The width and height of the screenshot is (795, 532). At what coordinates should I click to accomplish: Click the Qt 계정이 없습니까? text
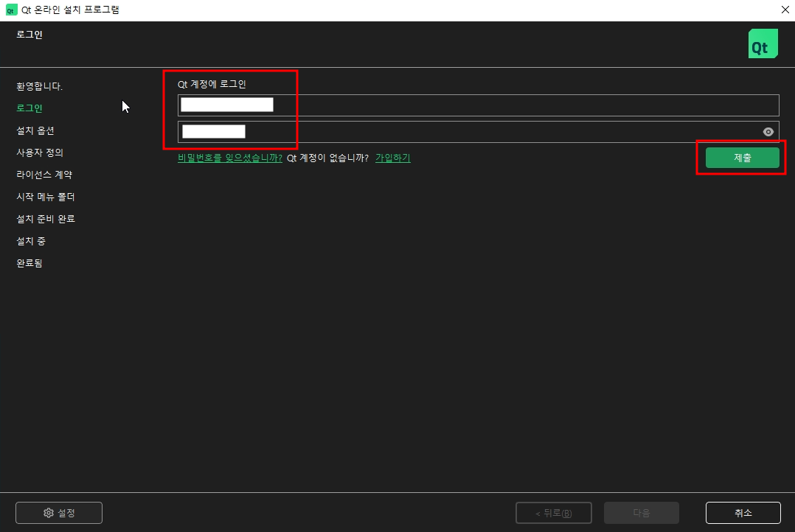tap(328, 158)
